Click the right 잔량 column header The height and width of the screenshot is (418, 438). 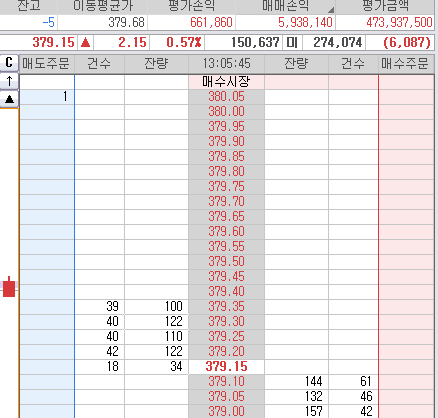(296, 64)
